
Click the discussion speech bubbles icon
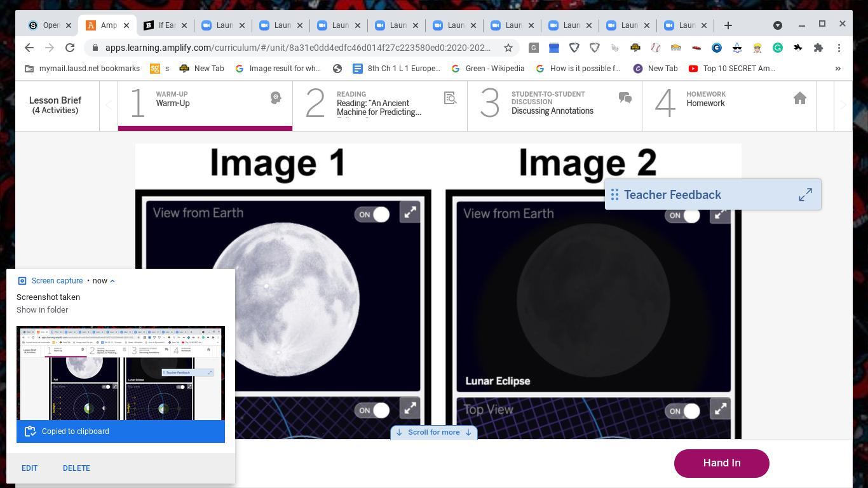pos(625,98)
